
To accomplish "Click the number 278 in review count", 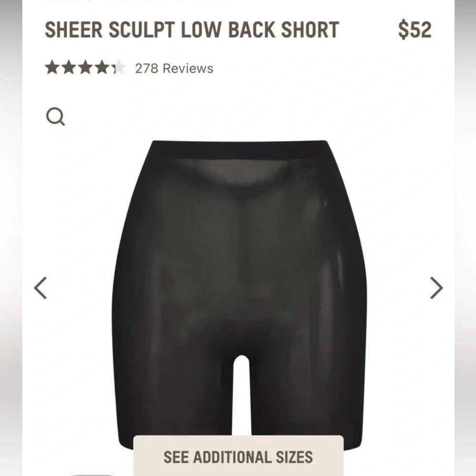I will click(x=147, y=69).
